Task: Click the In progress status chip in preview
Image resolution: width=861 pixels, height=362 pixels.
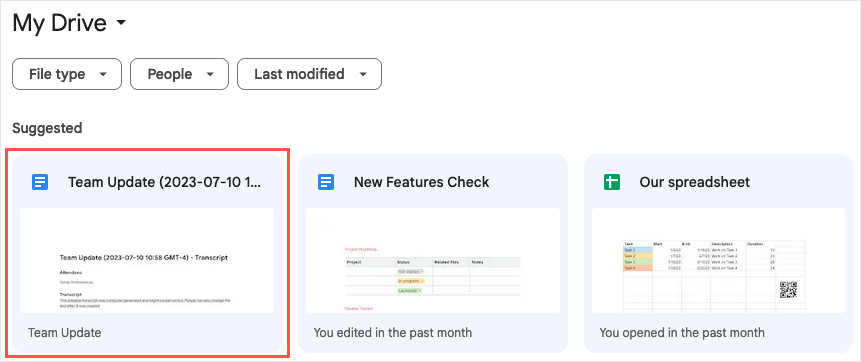Action: [410, 281]
